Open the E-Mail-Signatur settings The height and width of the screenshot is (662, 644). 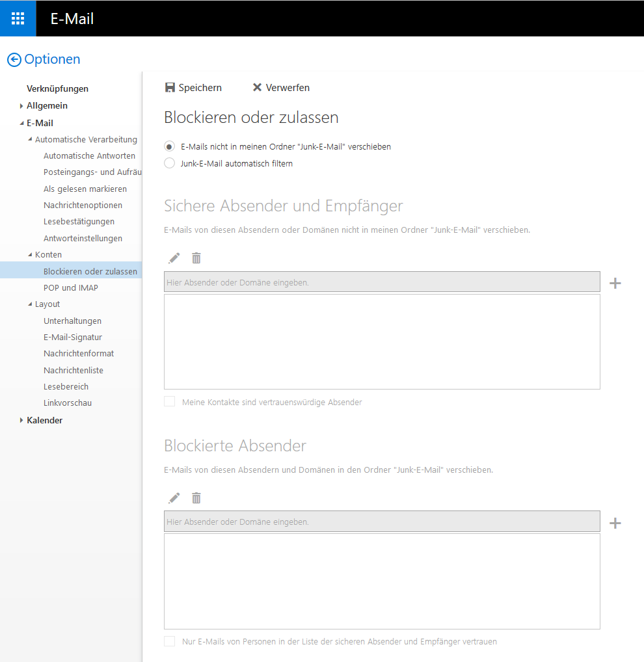click(73, 337)
